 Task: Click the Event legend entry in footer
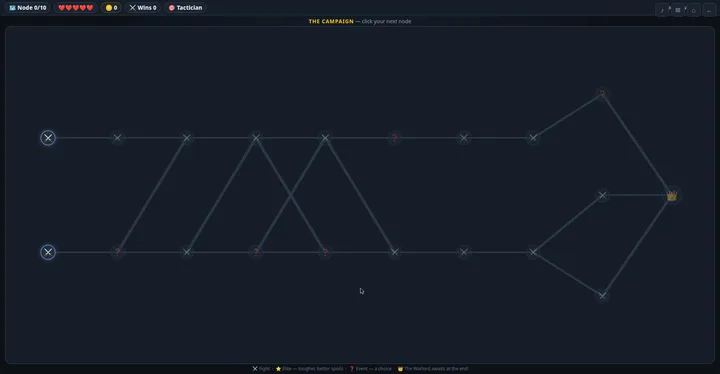pos(371,368)
